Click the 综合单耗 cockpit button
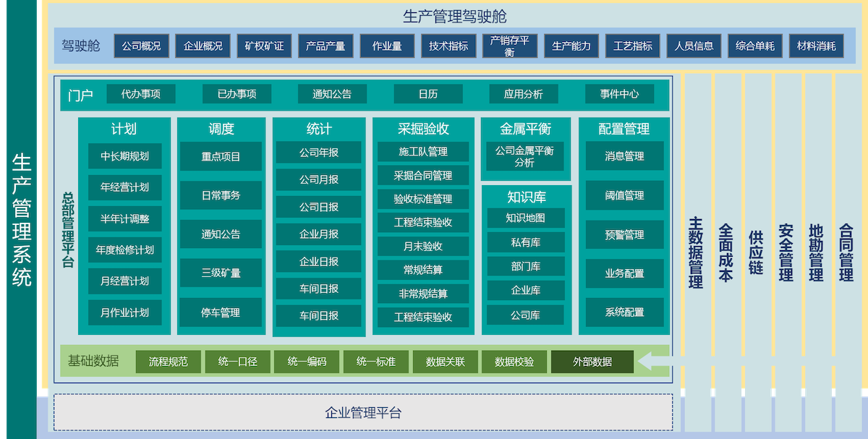 pyautogui.click(x=754, y=46)
